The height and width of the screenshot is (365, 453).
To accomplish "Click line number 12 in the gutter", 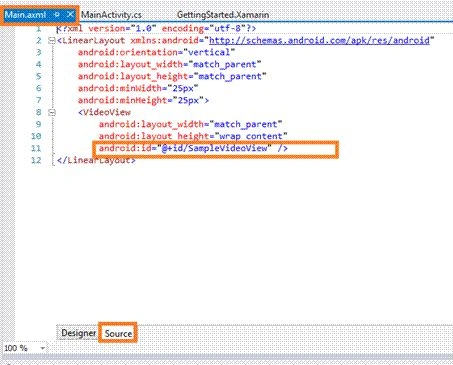I will (36, 160).
